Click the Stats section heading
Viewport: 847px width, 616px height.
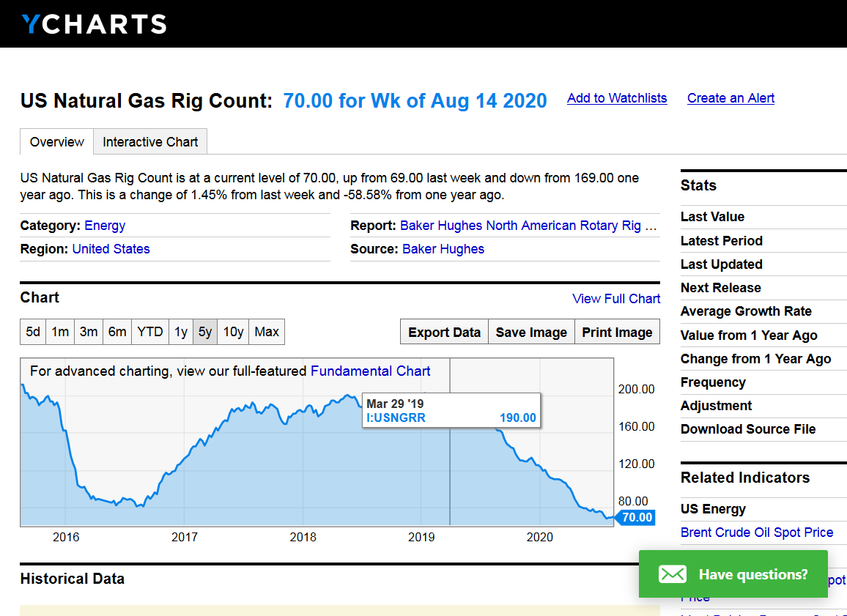point(698,186)
